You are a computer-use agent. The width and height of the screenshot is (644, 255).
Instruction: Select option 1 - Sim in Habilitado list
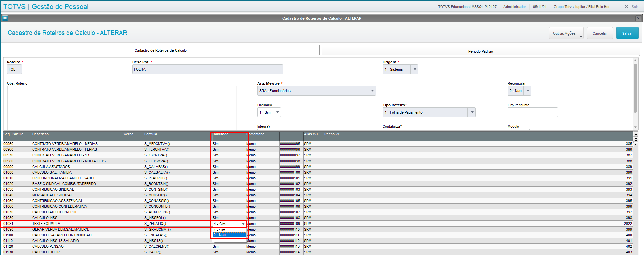(x=229, y=230)
